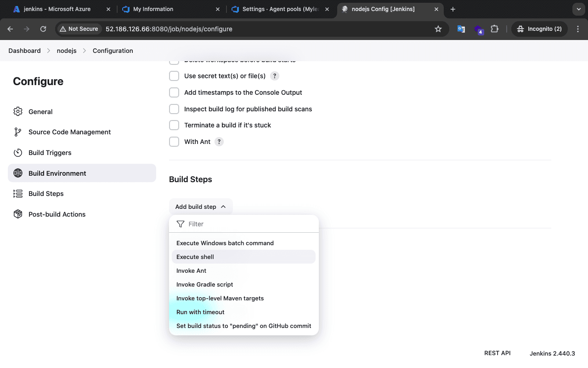The image size is (588, 368).
Task: Open General section in sidebar
Action: (x=82, y=111)
